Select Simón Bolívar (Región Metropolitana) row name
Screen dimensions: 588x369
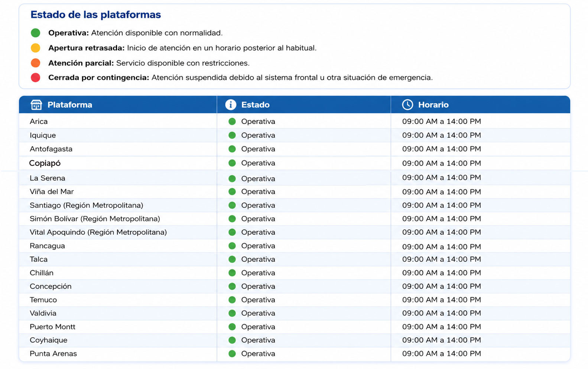coord(95,219)
